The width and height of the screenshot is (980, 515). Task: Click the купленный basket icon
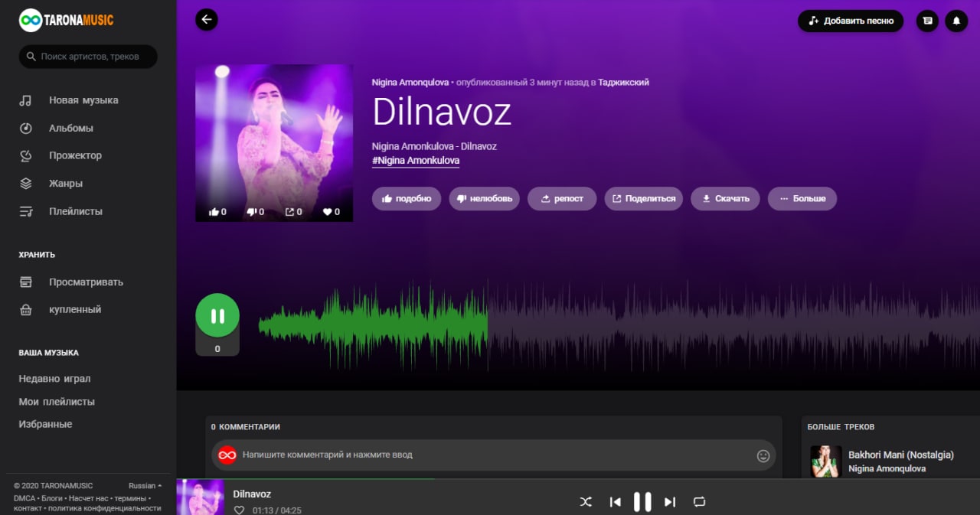(25, 310)
